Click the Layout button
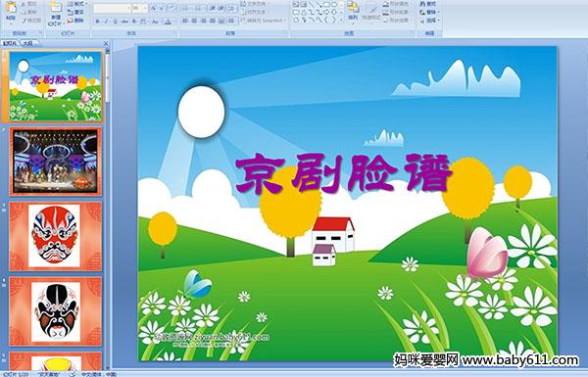Viewport: 588px width, 377px height. tap(75, 4)
